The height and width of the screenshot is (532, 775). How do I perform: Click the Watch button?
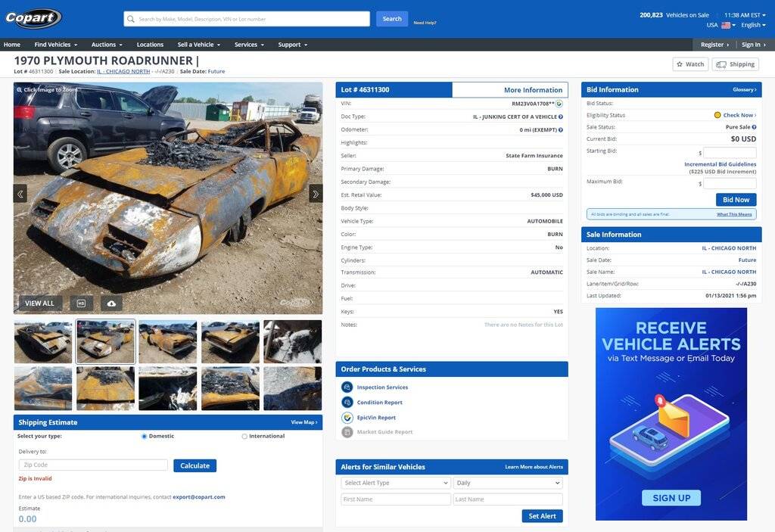[x=690, y=64]
